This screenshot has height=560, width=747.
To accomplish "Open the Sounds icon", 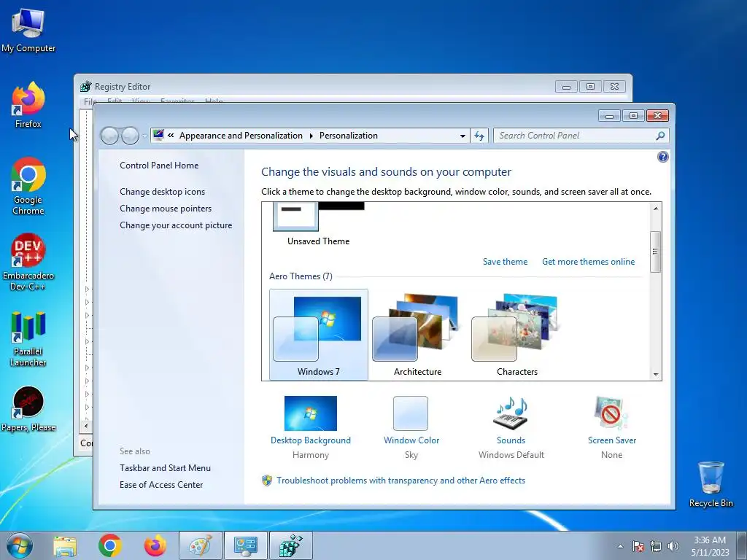I will pyautogui.click(x=511, y=413).
